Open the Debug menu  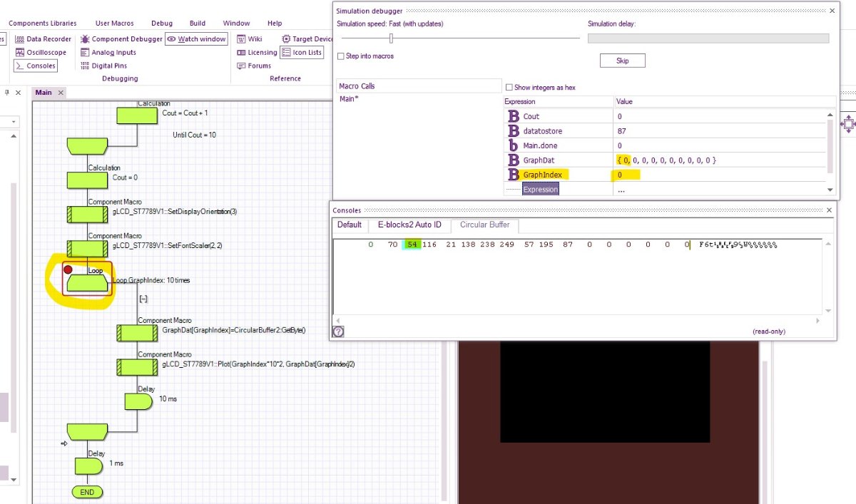tap(161, 23)
